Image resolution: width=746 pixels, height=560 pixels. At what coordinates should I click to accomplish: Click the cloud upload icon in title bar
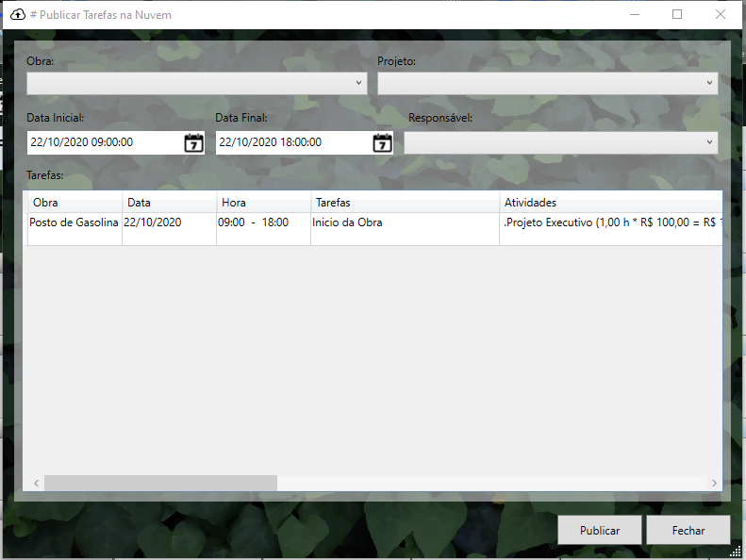click(x=17, y=15)
